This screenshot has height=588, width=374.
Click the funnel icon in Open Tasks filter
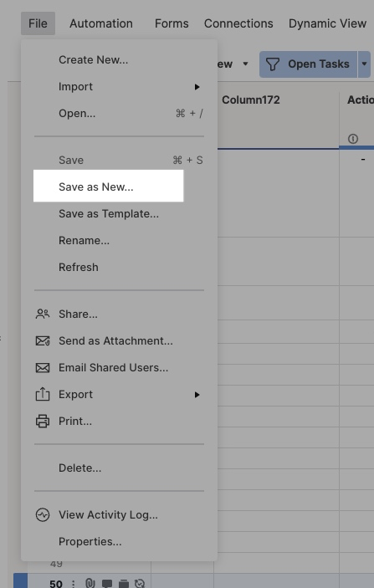(x=273, y=64)
